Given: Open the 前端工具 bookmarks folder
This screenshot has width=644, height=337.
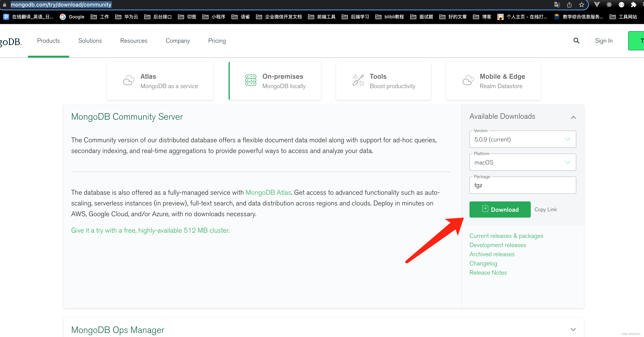Looking at the screenshot, I should click(322, 17).
